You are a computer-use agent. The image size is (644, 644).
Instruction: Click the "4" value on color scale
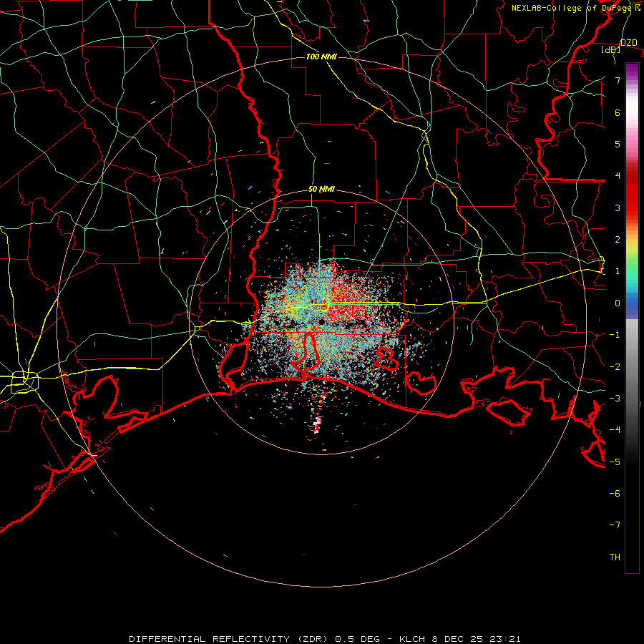[x=618, y=176]
